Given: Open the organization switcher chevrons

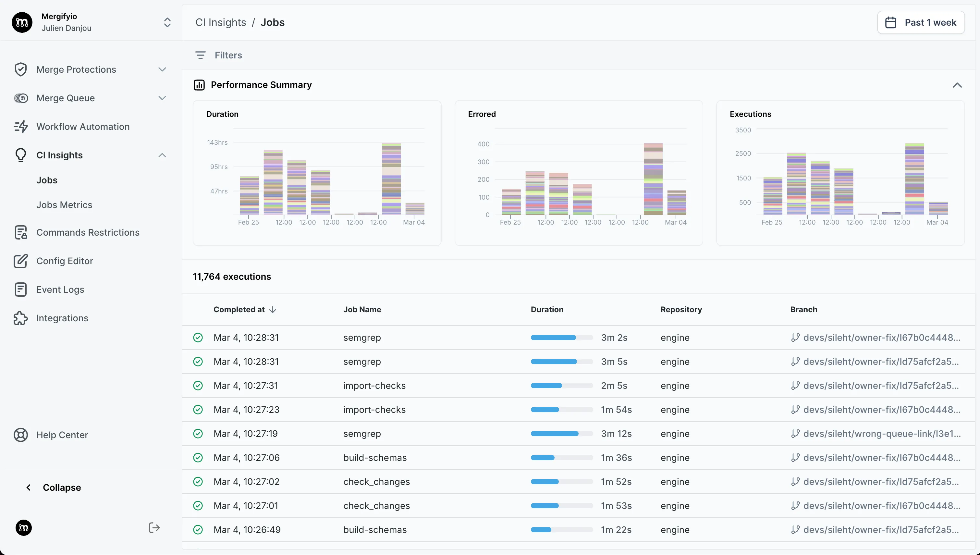Looking at the screenshot, I should pyautogui.click(x=167, y=22).
